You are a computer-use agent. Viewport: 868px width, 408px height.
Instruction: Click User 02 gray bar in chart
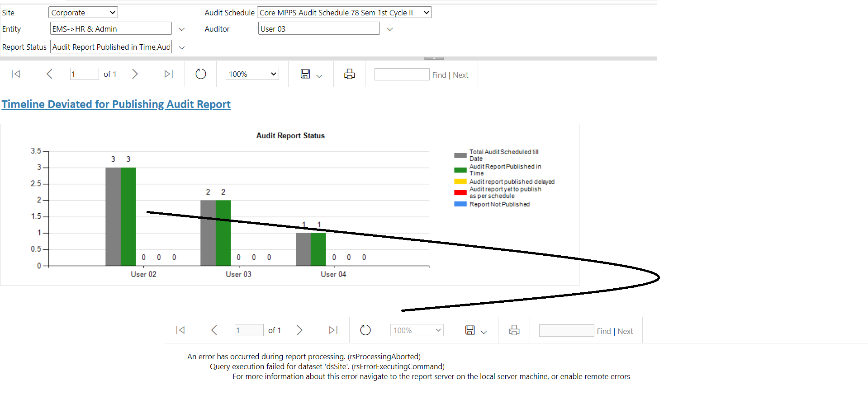[113, 217]
